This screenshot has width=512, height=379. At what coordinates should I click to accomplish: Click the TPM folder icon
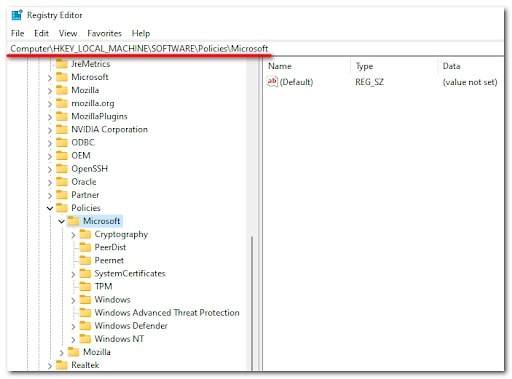[x=85, y=286]
